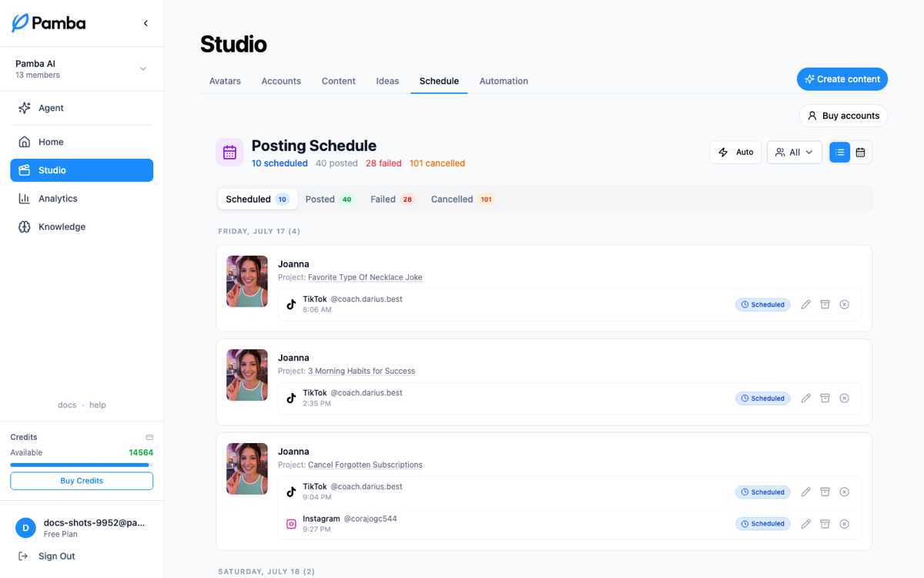This screenshot has height=578, width=924.
Task: Open the Agent page
Action: click(82, 108)
